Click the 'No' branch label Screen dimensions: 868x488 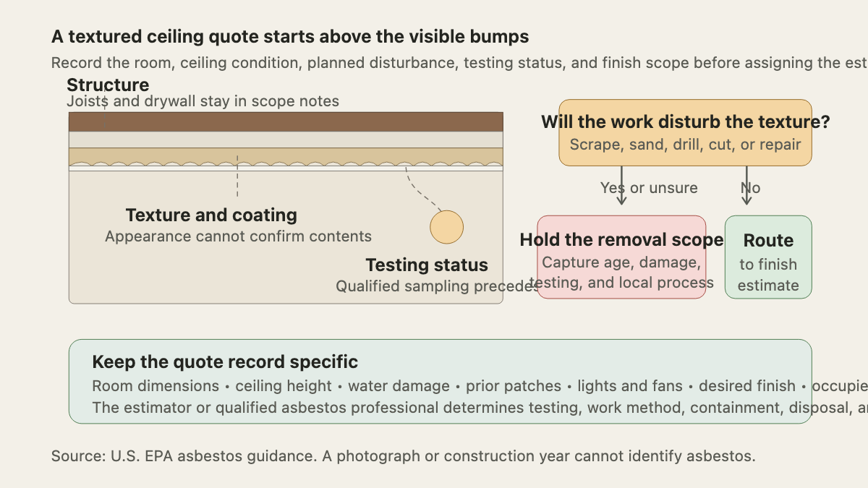coord(750,188)
